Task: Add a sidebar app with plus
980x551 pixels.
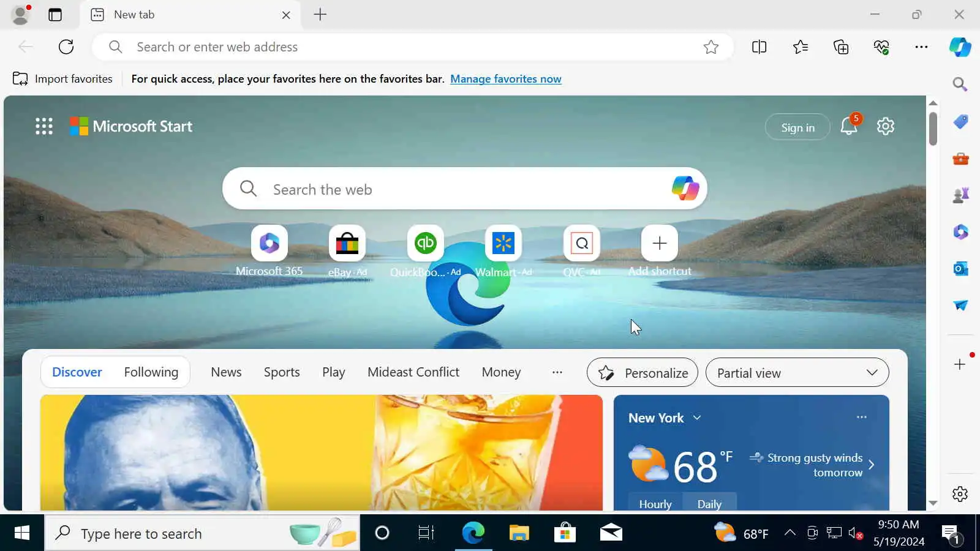Action: (x=960, y=364)
